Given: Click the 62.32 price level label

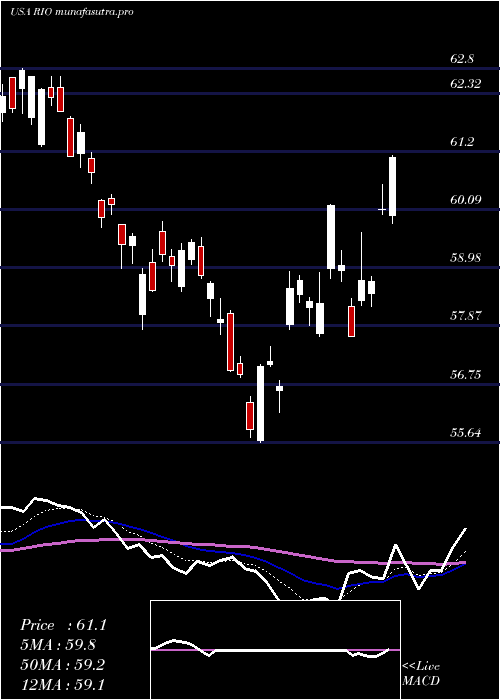Looking at the screenshot, I should [x=466, y=83].
